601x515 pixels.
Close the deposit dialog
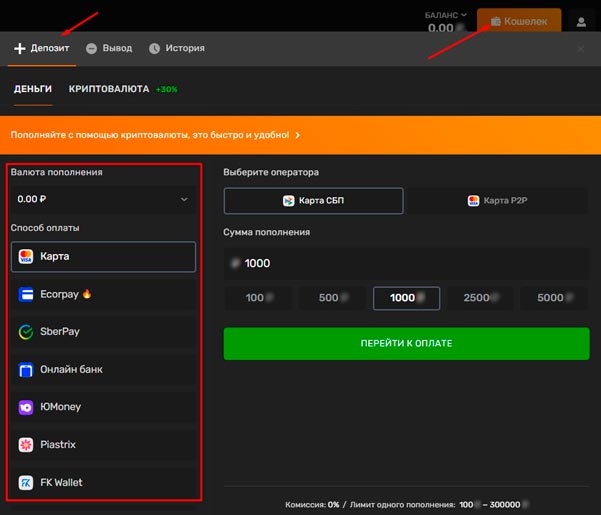581,48
